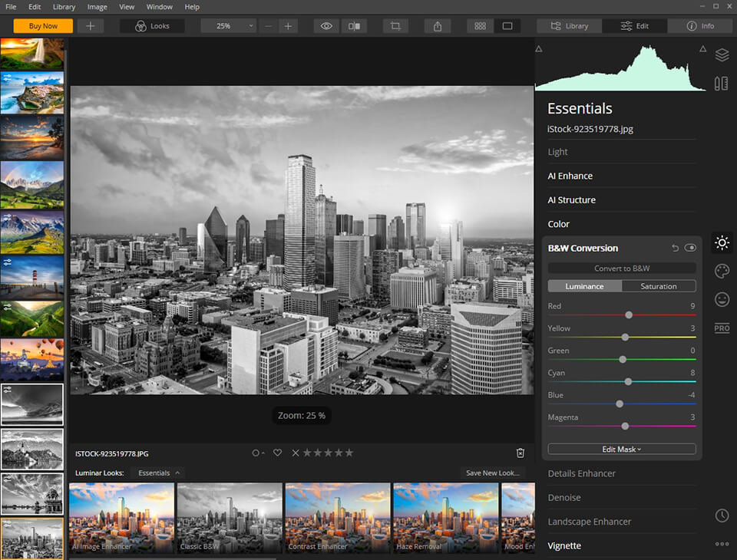Open the Library menu
The width and height of the screenshot is (737, 560).
[x=64, y=7]
